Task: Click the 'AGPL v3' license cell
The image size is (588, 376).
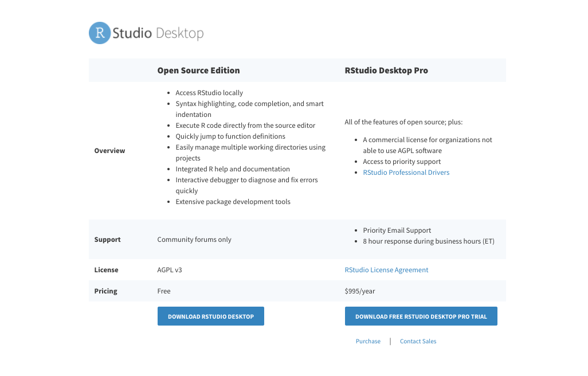Action: (170, 270)
